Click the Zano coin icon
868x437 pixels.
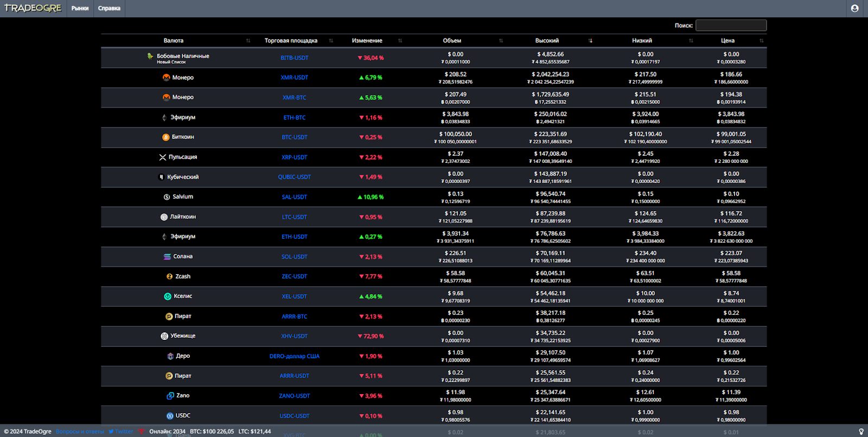pos(170,396)
